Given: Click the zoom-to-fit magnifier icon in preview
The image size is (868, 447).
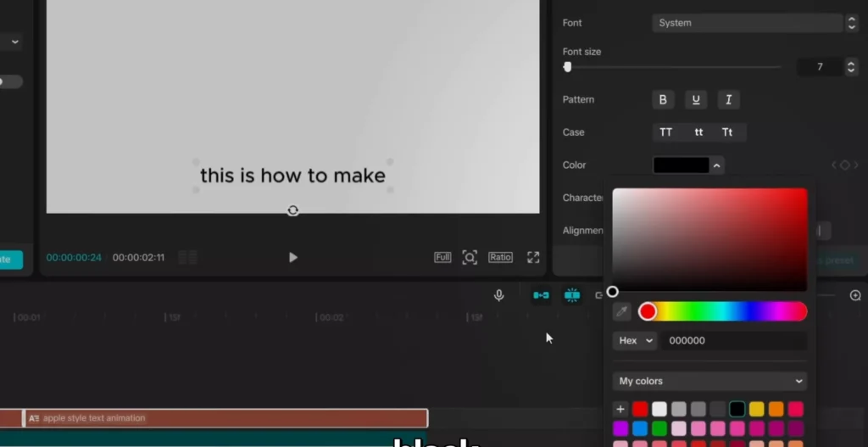Looking at the screenshot, I should click(470, 258).
